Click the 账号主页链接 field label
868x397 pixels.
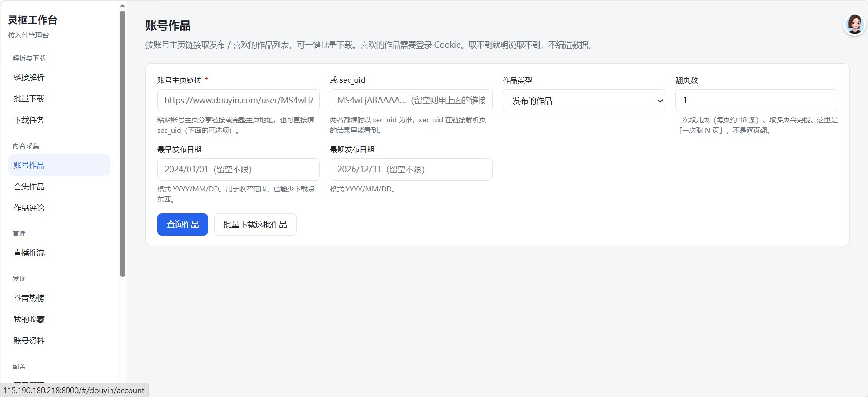[x=180, y=80]
